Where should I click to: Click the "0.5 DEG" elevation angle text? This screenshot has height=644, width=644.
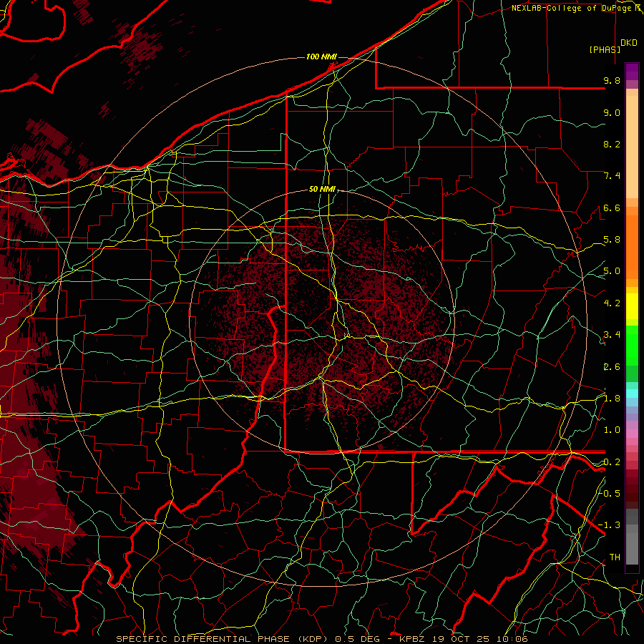tap(356, 639)
